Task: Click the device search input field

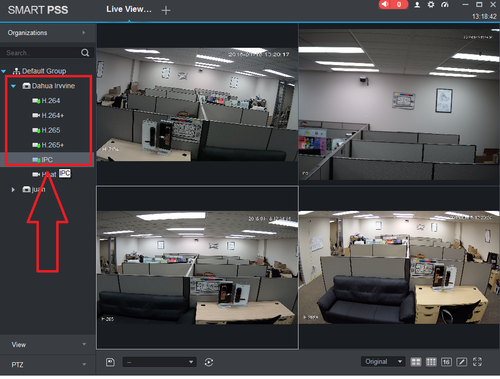Action: (x=42, y=53)
